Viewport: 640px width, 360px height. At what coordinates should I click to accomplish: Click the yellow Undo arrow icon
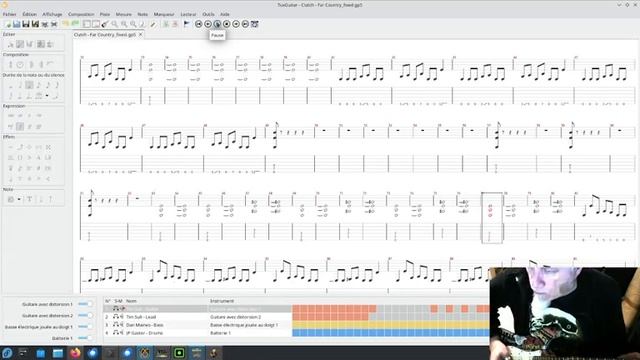[x=65, y=24]
